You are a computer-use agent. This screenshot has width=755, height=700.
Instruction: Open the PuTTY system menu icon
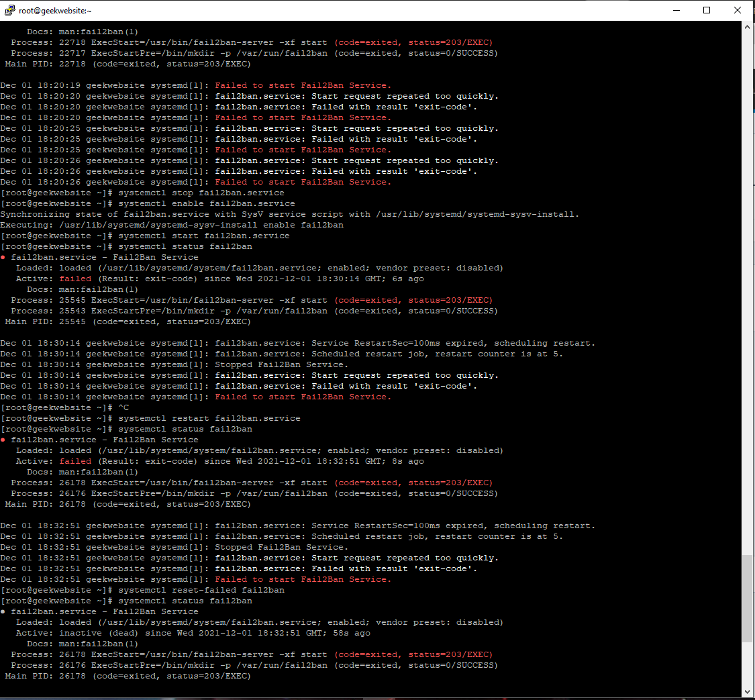click(x=9, y=10)
